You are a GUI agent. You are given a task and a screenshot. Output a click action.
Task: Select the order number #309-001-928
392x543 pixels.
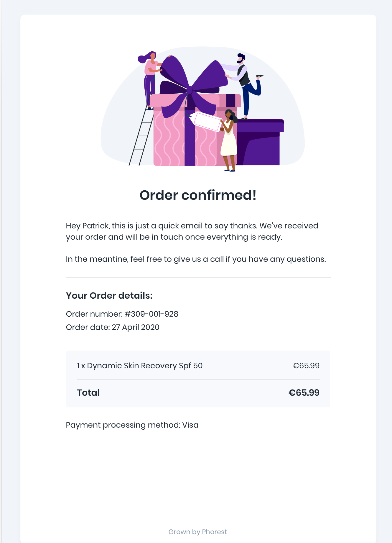pyautogui.click(x=152, y=314)
